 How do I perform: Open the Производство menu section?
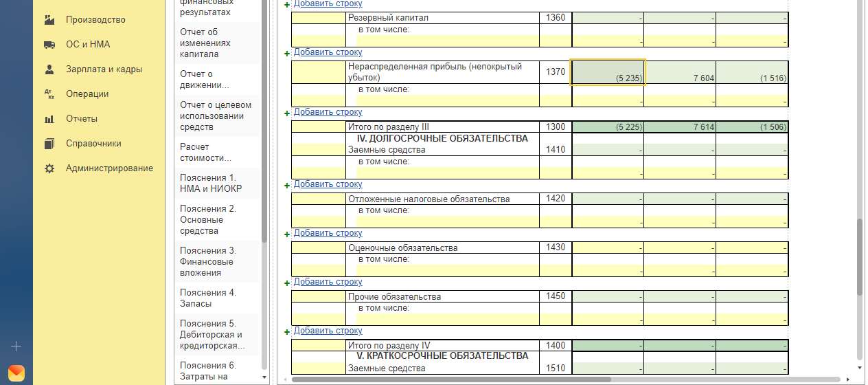point(95,20)
